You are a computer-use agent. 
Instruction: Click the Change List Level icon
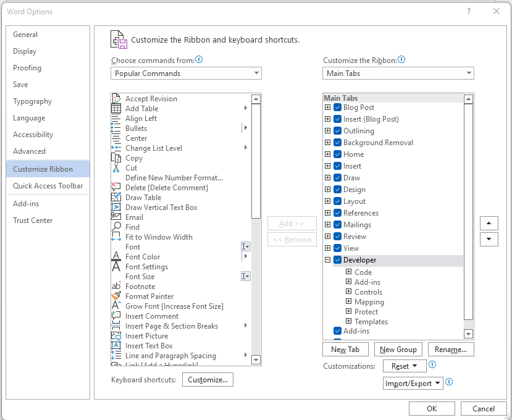pyautogui.click(x=116, y=148)
